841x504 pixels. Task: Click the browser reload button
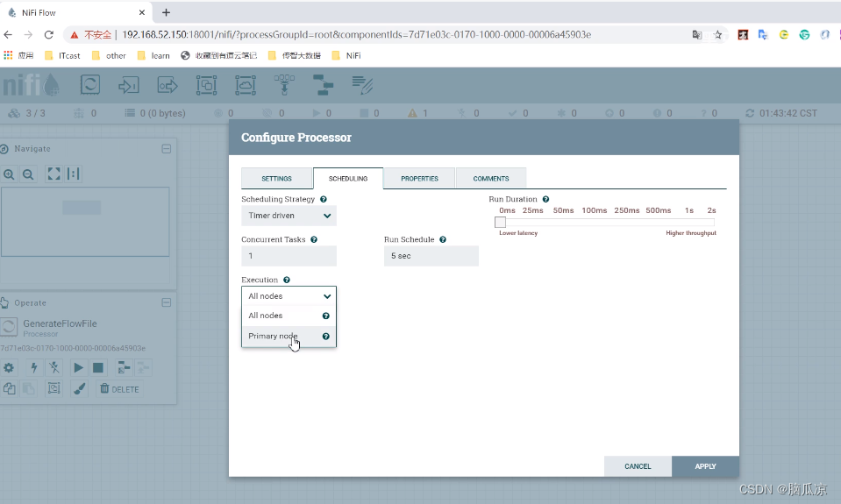pos(49,34)
